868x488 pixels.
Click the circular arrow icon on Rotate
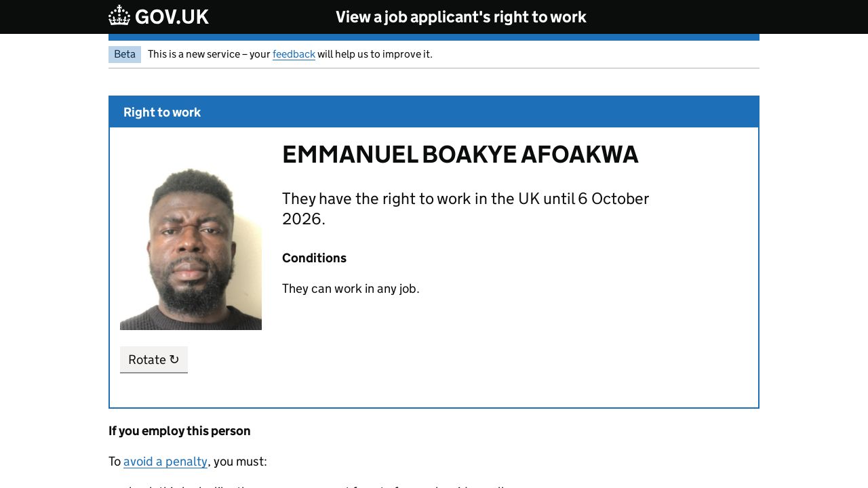[174, 359]
